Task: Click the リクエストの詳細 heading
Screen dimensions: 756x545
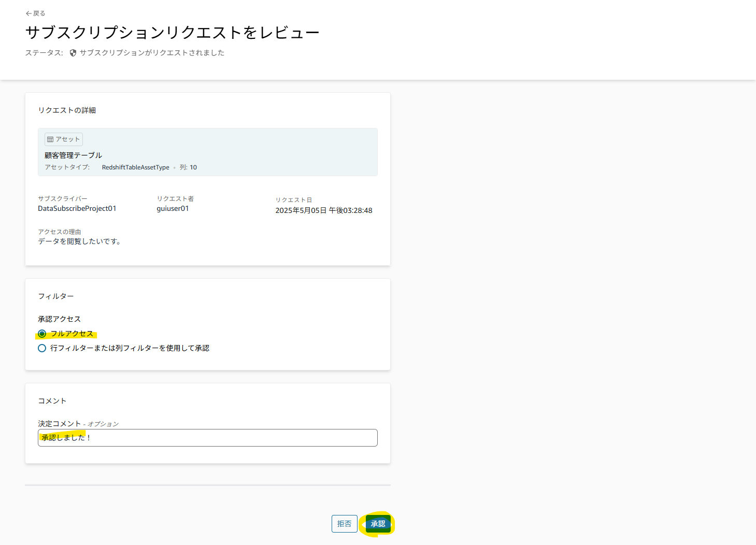Action: [x=67, y=110]
